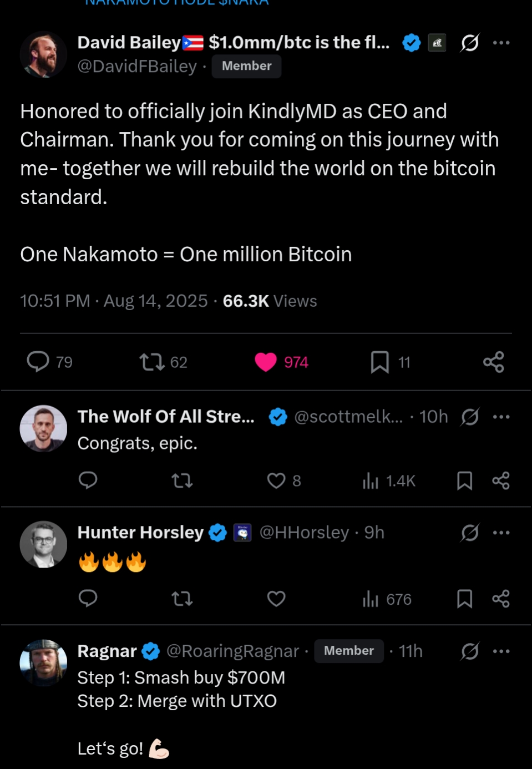Share Hunter Horsley's reply
The image size is (532, 769).
click(500, 599)
